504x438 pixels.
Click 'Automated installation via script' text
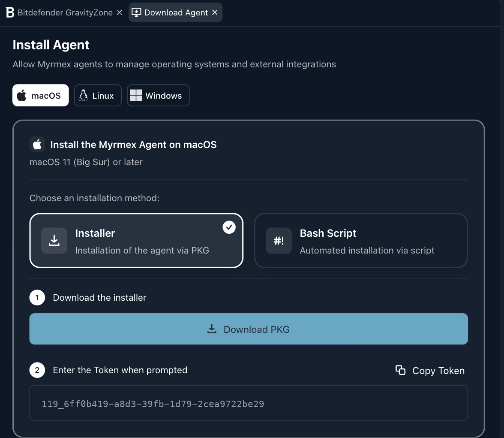point(367,251)
